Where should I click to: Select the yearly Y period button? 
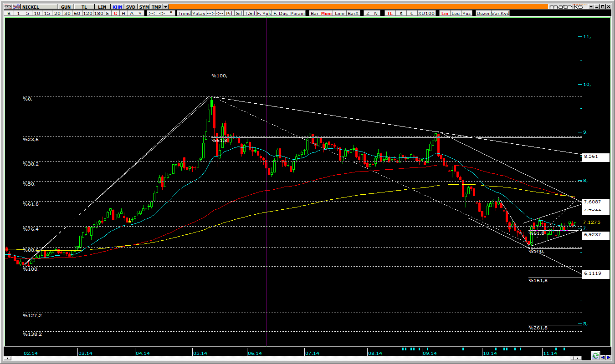click(139, 13)
